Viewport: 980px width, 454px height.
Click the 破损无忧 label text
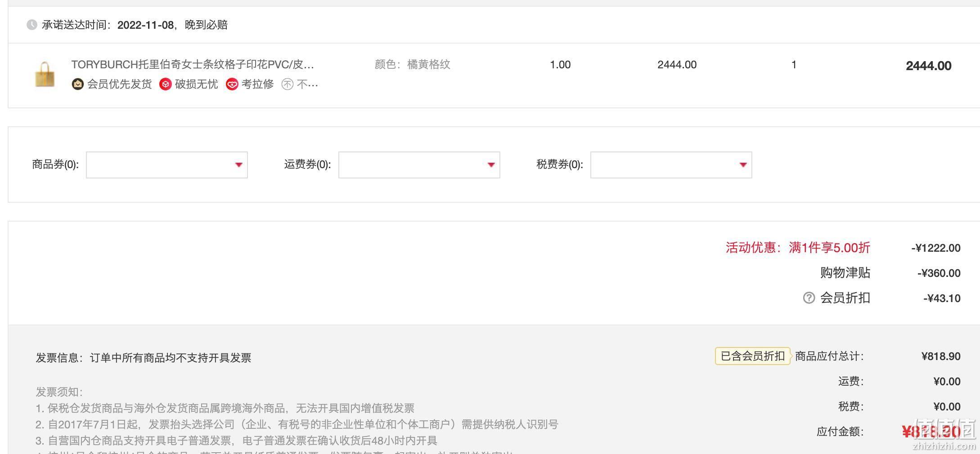coord(196,84)
